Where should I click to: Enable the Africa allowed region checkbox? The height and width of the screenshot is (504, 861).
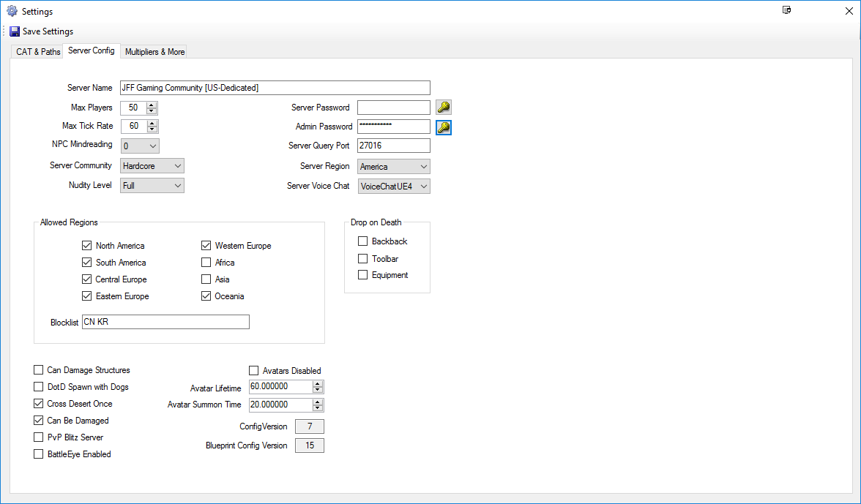[x=206, y=263]
